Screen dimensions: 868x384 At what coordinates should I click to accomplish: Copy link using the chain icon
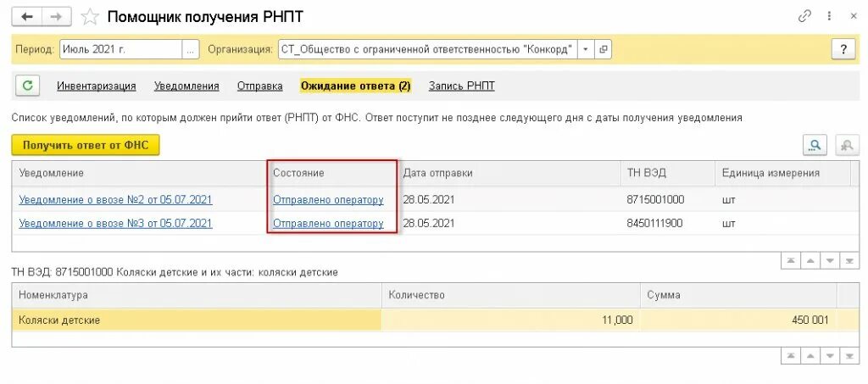pos(804,16)
